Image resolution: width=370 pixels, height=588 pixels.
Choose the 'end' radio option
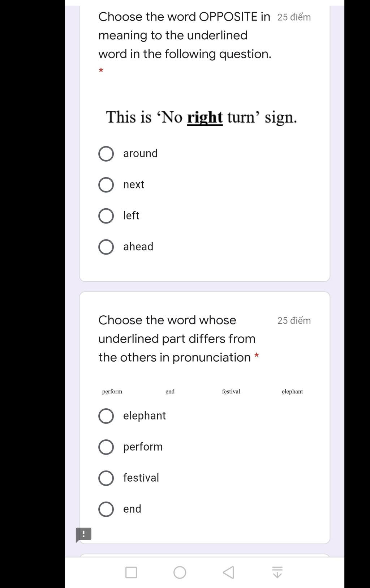coord(106,509)
